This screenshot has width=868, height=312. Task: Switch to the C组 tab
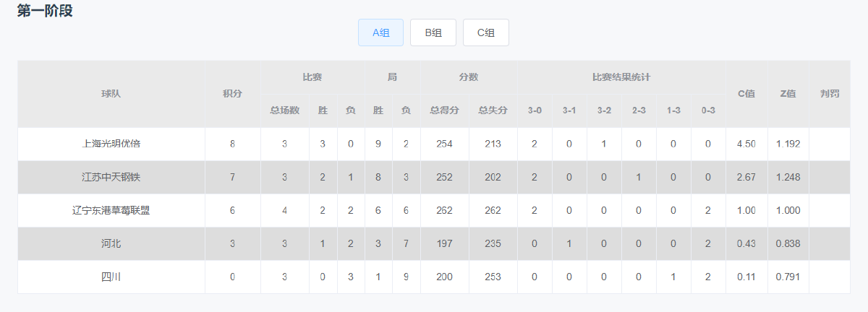coord(486,32)
